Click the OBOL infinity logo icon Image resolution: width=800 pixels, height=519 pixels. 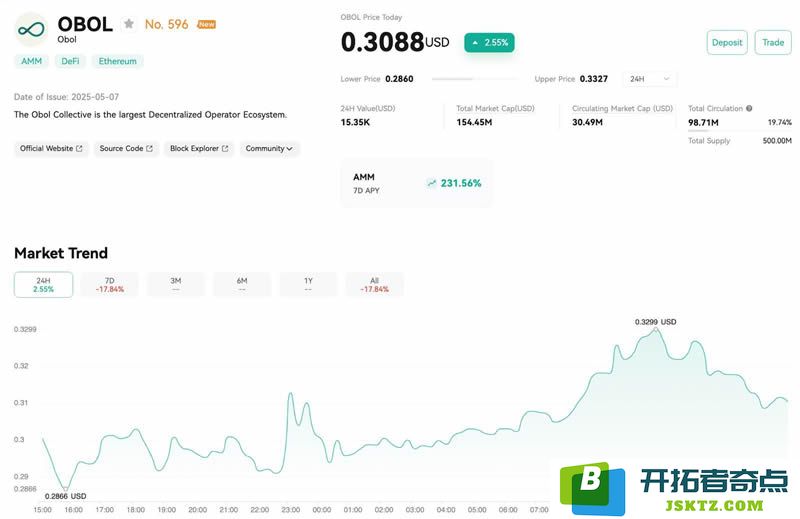coord(31,30)
